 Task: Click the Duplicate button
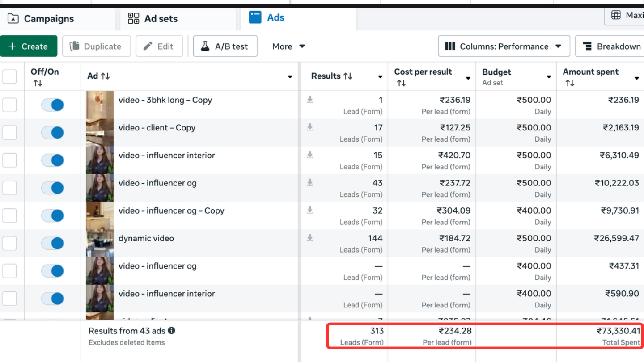point(96,46)
